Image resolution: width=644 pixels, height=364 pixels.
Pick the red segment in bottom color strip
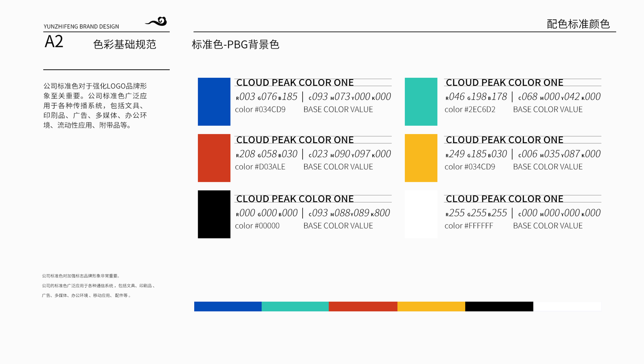(x=363, y=307)
